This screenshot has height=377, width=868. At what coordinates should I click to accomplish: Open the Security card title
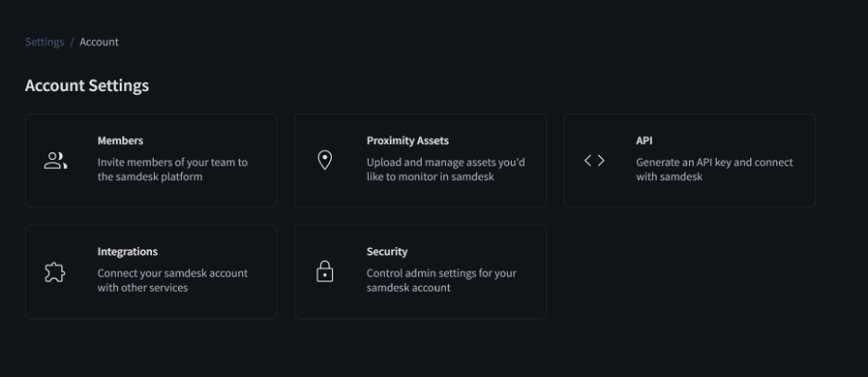coord(387,252)
